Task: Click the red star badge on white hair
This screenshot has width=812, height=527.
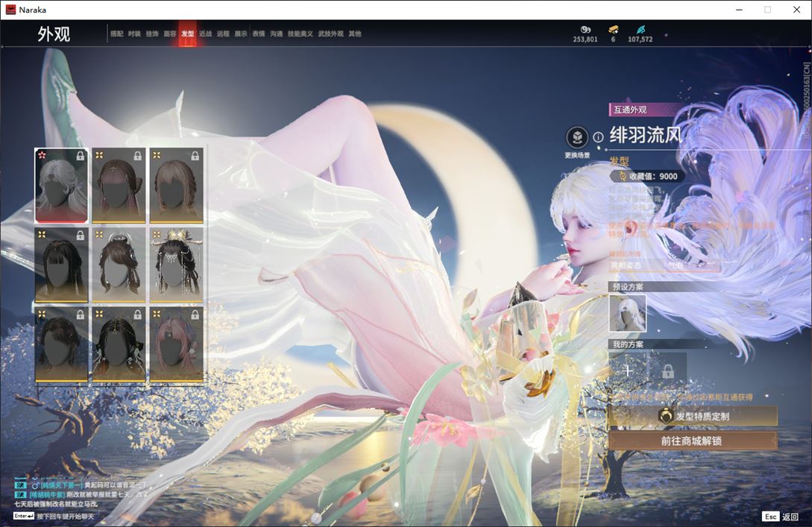Action: pos(42,155)
